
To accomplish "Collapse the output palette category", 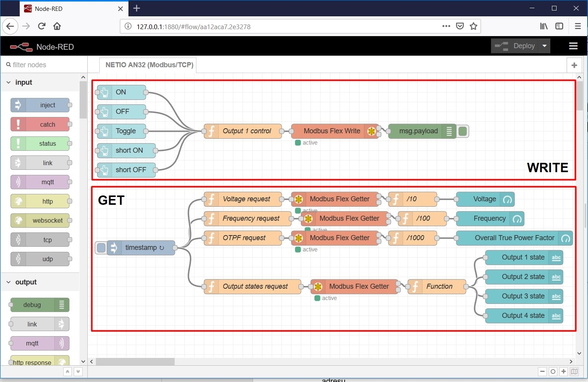I will pyautogui.click(x=40, y=282).
